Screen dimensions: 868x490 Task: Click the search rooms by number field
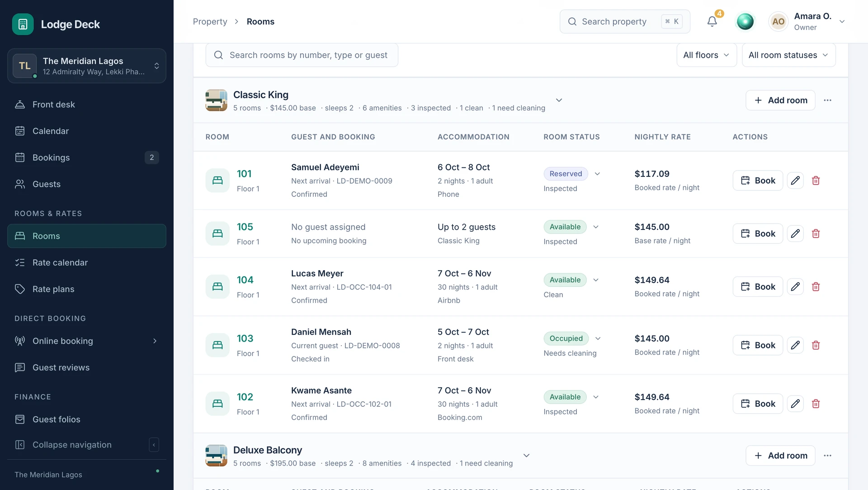click(x=302, y=55)
